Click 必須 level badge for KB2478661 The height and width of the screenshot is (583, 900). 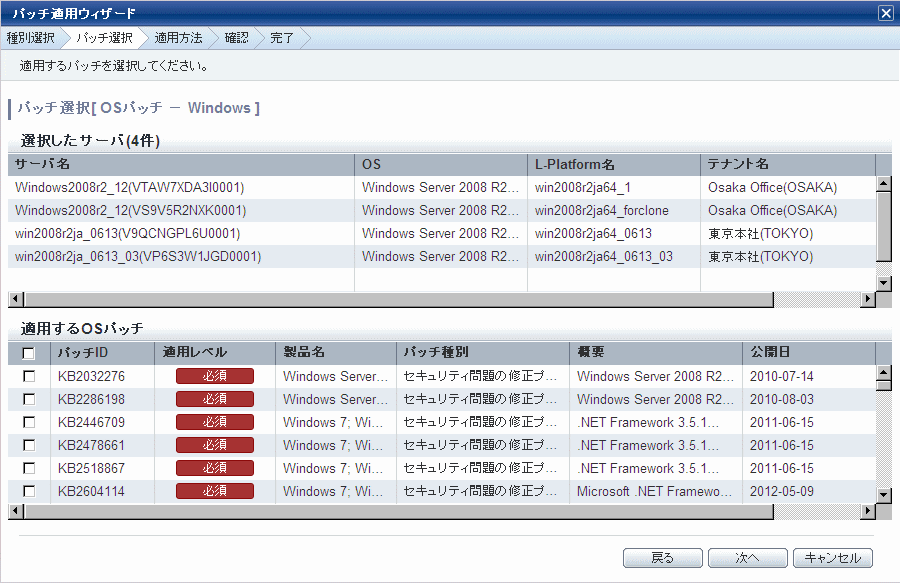coord(215,445)
